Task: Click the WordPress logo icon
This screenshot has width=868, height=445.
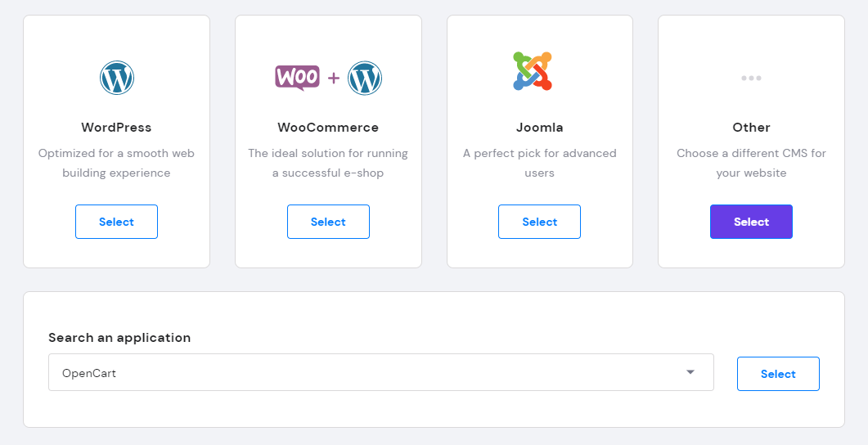Action: pyautogui.click(x=116, y=78)
